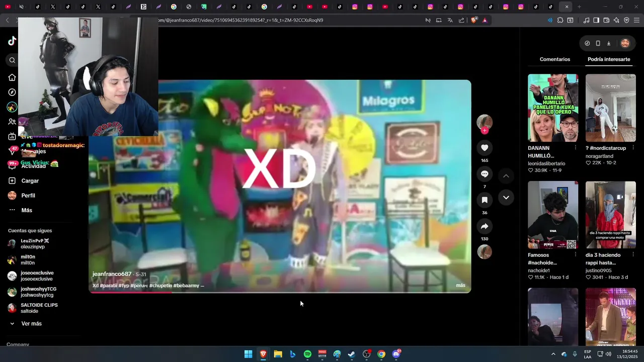Open the Brave wallet icon
644x362 pixels.
tap(606, 20)
